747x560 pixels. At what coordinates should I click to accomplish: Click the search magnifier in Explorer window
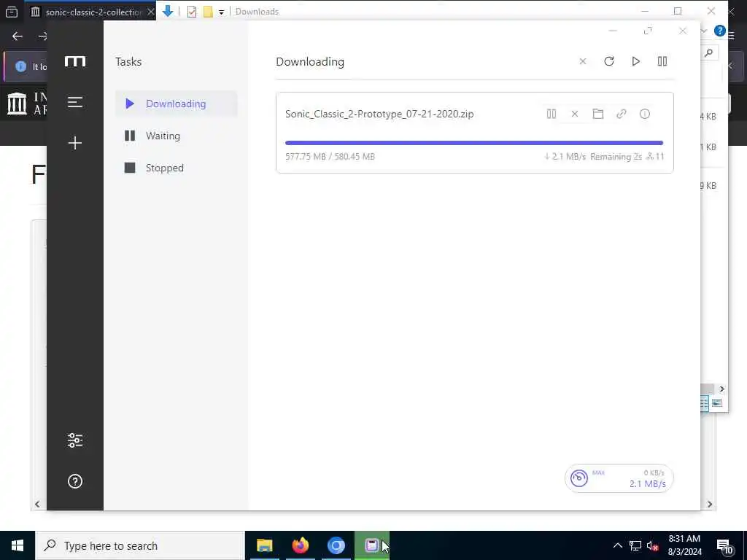(709, 52)
